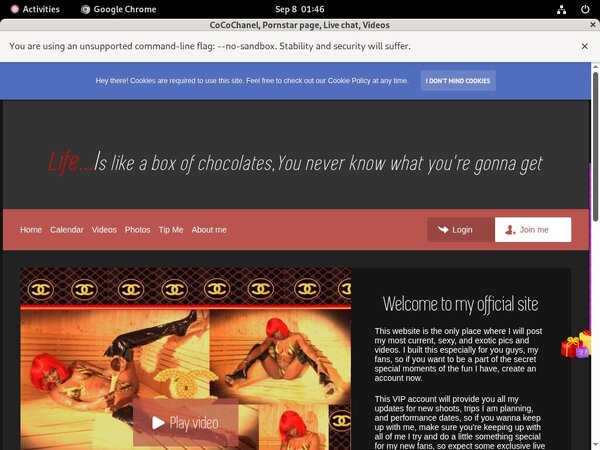Viewport: 600px width, 450px height.
Task: Open the clock showing Sep 8 01:46
Action: tap(299, 9)
